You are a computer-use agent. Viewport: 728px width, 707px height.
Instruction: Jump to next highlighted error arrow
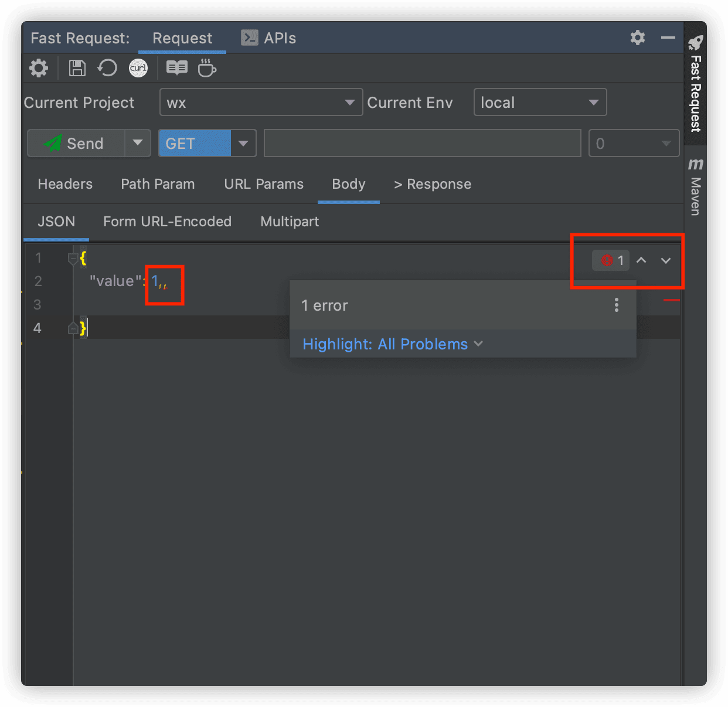(666, 260)
